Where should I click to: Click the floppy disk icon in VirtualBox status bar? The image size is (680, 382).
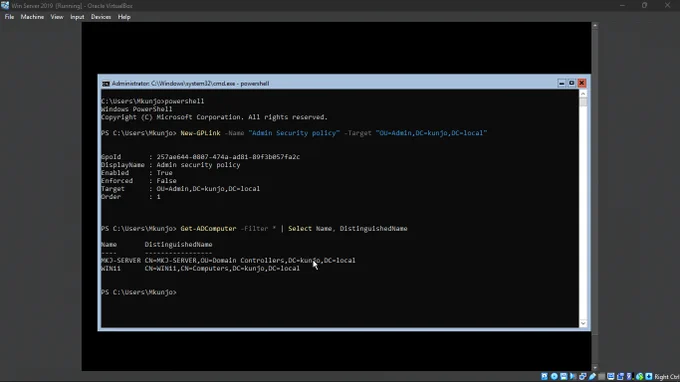(x=564, y=376)
